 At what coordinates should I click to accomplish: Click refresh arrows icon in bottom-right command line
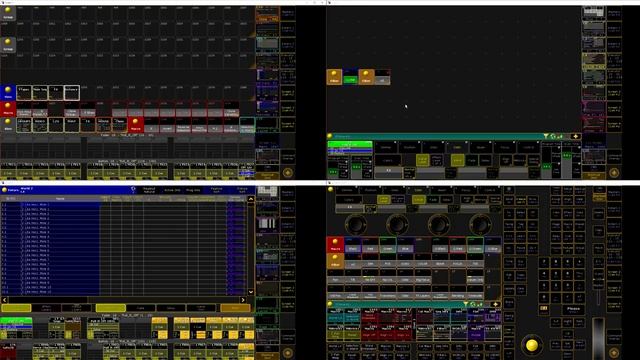[473, 304]
